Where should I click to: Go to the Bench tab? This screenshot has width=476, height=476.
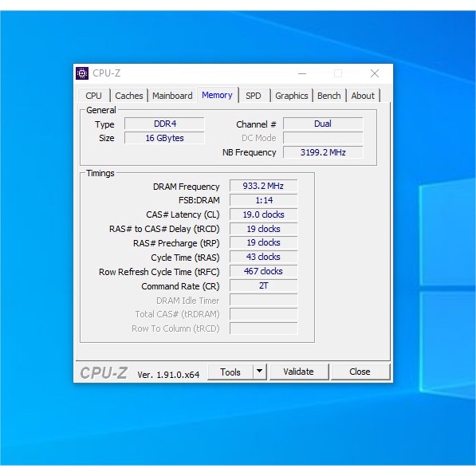(x=329, y=96)
